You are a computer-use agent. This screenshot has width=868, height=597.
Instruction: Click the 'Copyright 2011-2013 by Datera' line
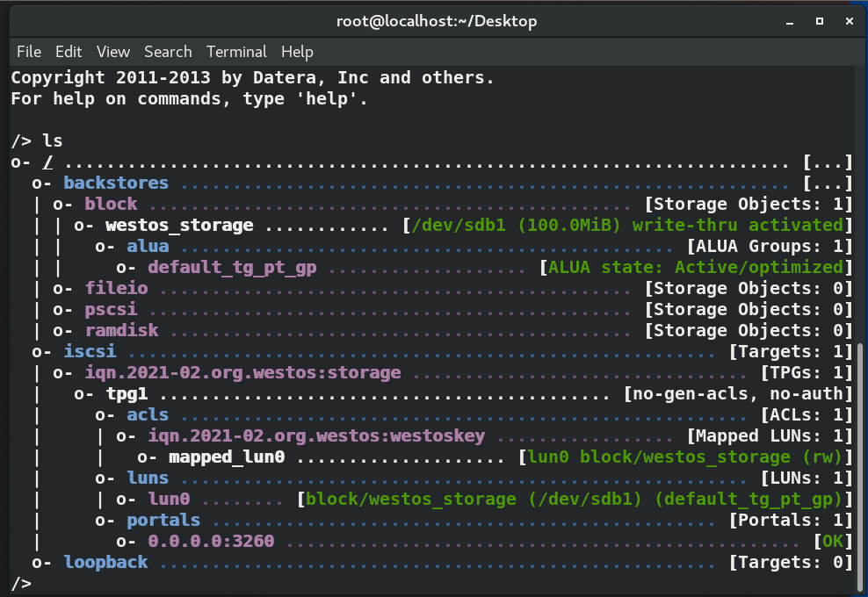[x=252, y=77]
